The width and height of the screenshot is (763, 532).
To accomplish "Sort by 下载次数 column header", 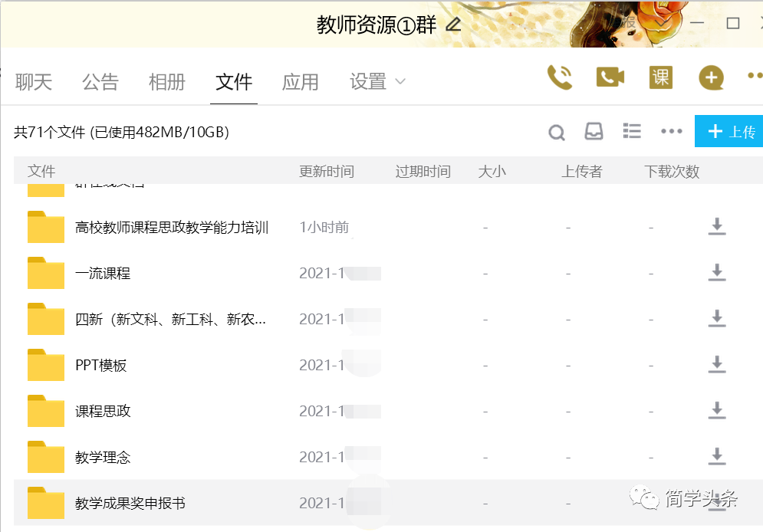I will tap(672, 171).
